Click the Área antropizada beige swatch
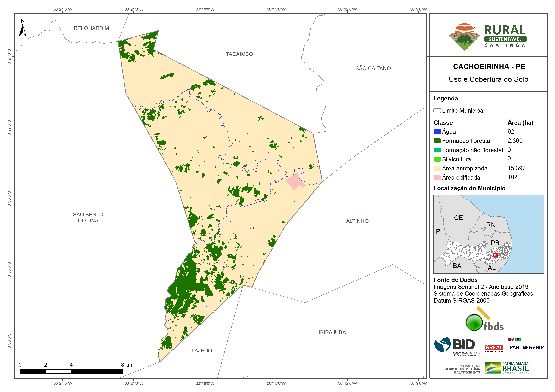The height and width of the screenshot is (392, 555). 437,168
